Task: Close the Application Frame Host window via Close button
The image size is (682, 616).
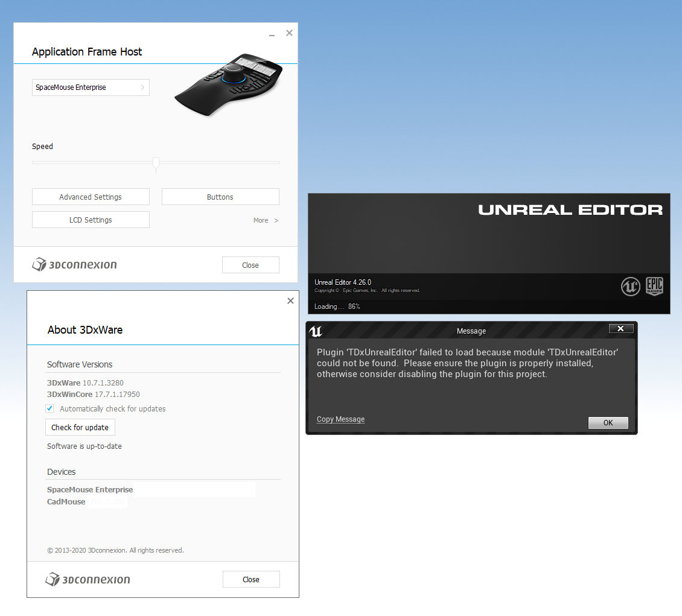Action: [250, 265]
